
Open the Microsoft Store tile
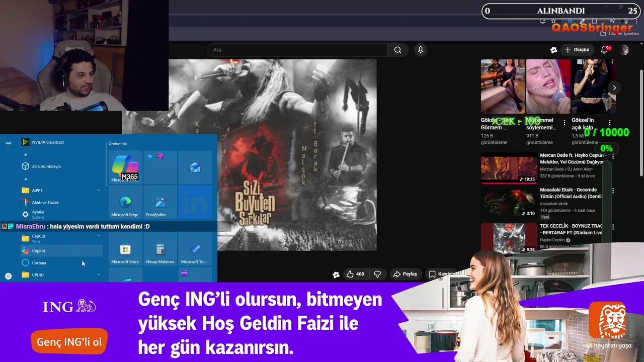click(125, 250)
